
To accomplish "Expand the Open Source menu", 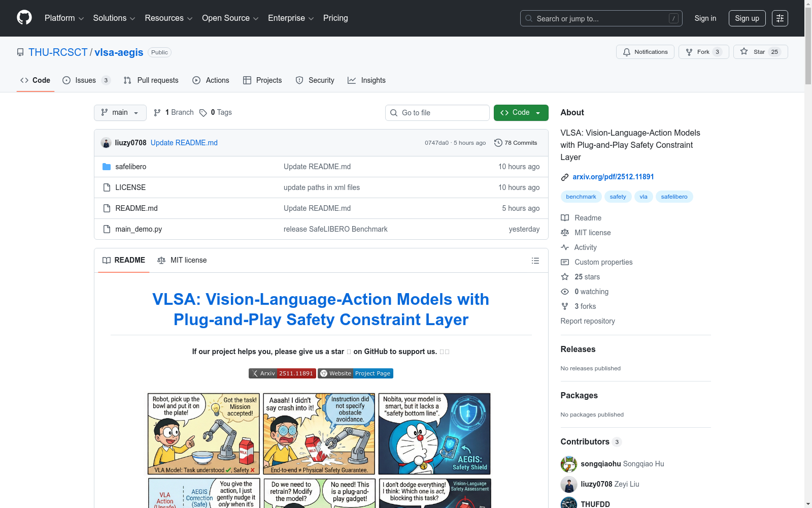I will coord(230,18).
